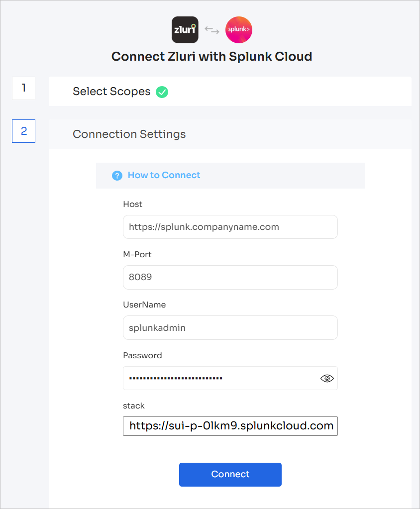Click the 'stack' field label
This screenshot has height=509, width=420.
[133, 406]
